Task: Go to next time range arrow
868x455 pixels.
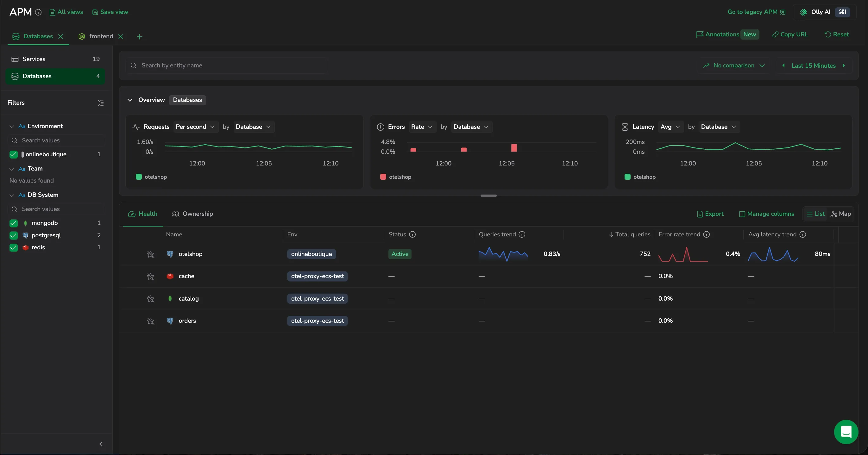Action: (x=844, y=65)
